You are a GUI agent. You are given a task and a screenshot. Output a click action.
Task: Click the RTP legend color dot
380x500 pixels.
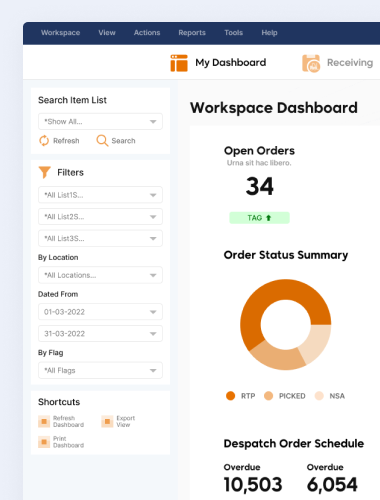230,396
